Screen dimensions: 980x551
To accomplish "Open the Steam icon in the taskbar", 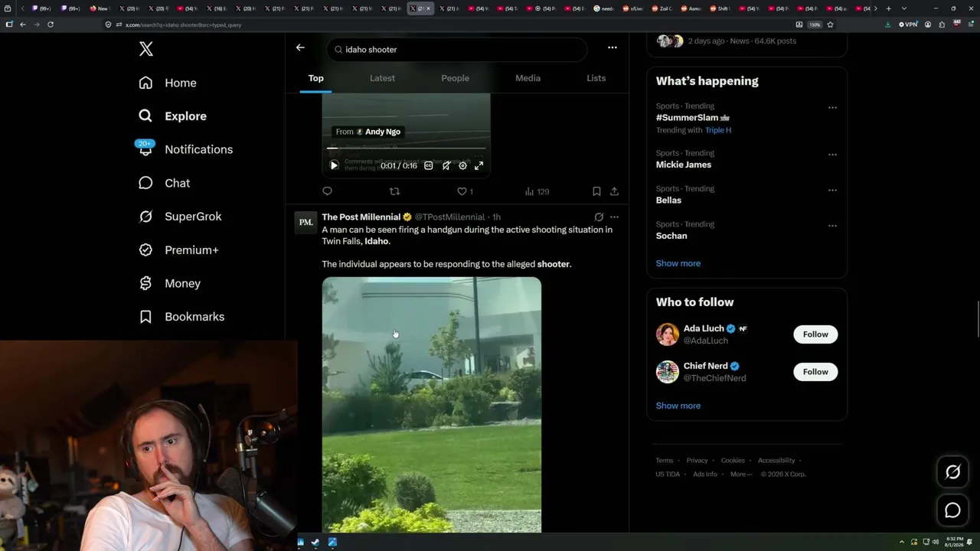I will click(316, 543).
